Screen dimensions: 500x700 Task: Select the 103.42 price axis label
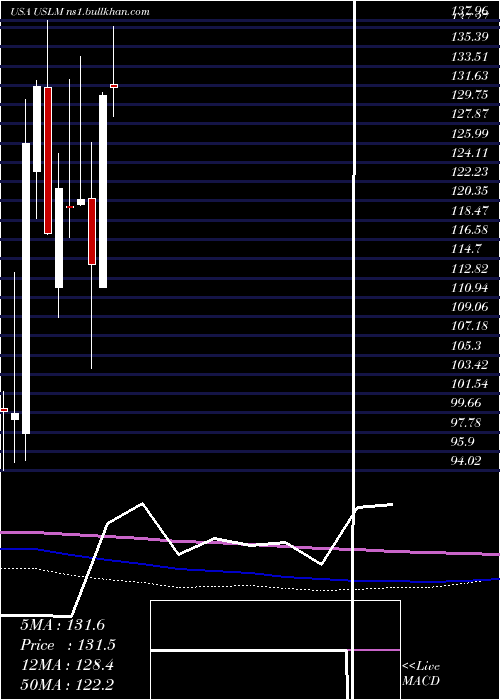[469, 364]
